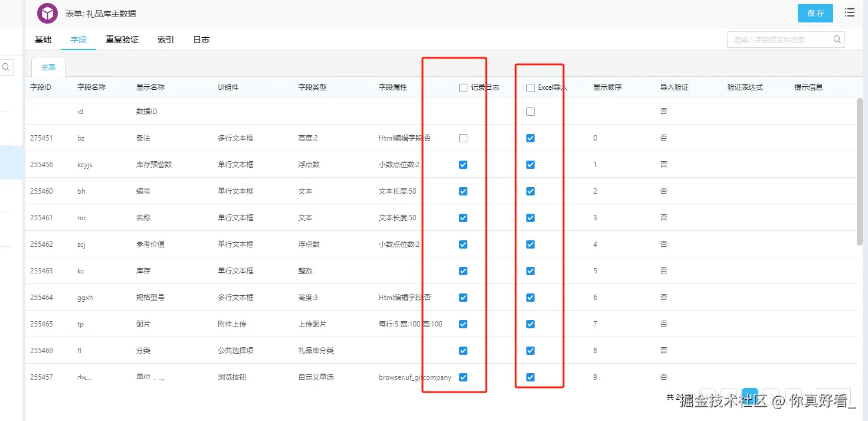Click the 字段类型 column header
Viewport: 868px width, 421px height.
click(x=313, y=87)
